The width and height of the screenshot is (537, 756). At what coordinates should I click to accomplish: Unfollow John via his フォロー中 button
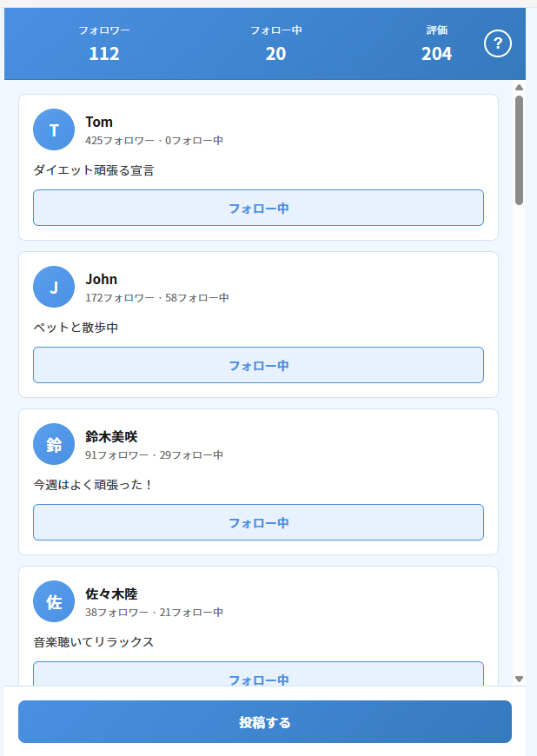point(258,365)
